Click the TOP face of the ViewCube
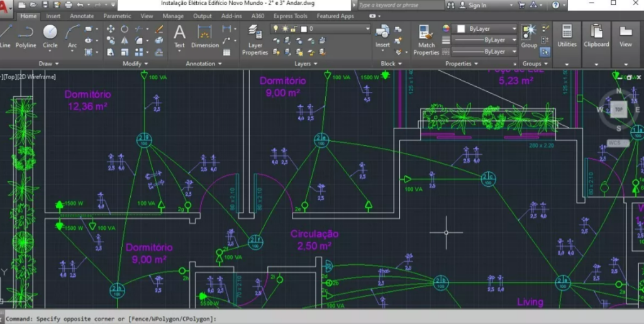Image resolution: width=644 pixels, height=324 pixels. (x=619, y=109)
